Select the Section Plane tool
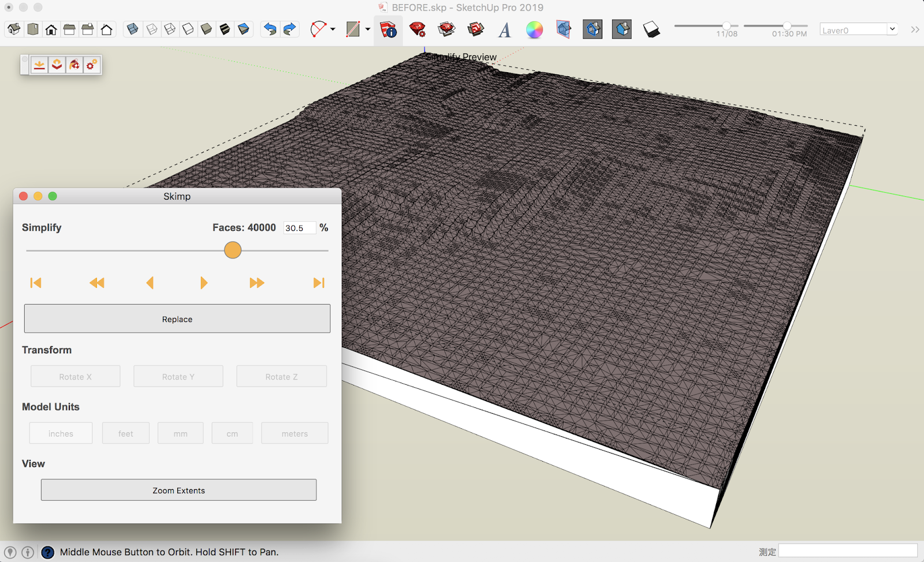 click(x=563, y=29)
